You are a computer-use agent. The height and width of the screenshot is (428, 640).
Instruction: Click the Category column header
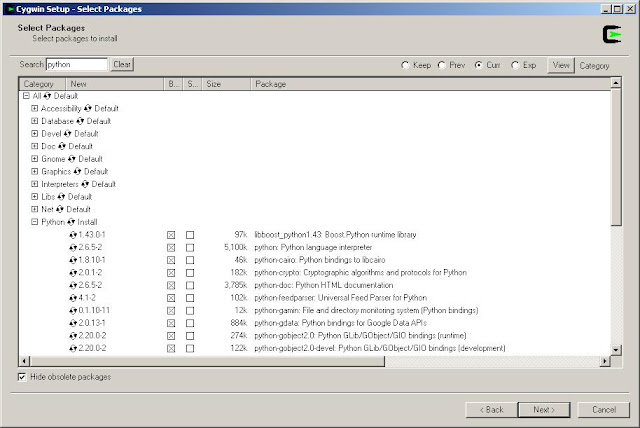pos(42,84)
